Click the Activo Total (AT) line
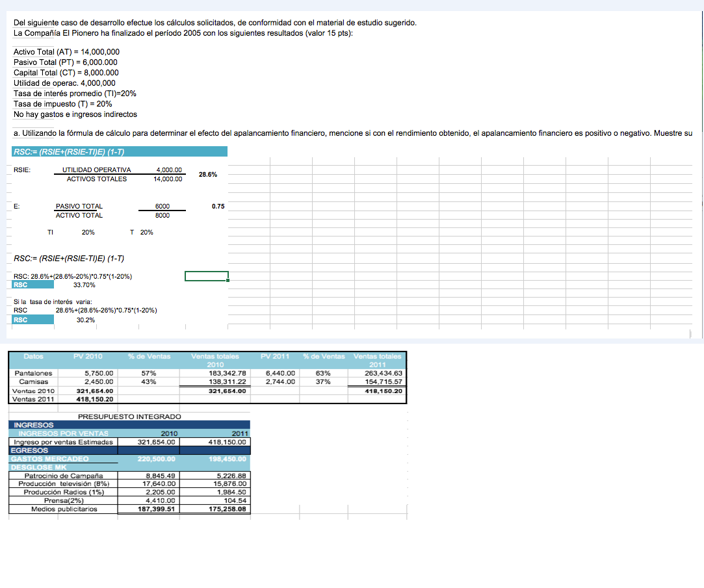This screenshot has width=704, height=588. tap(66, 51)
